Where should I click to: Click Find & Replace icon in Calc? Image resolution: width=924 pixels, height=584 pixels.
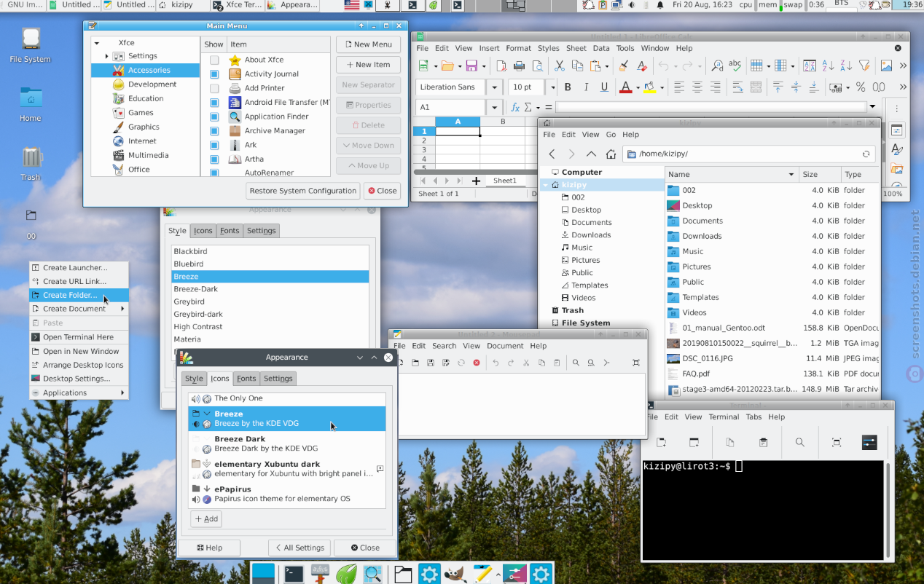(x=717, y=66)
